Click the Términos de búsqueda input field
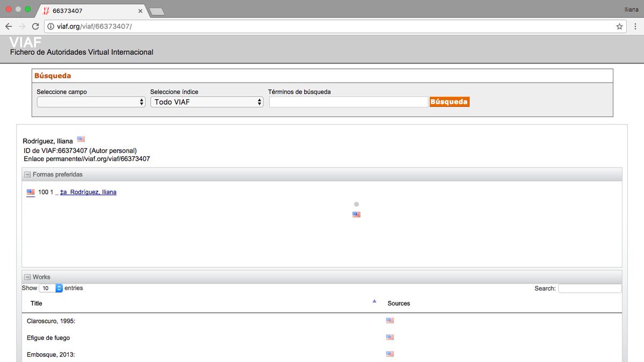The image size is (644, 362). tap(348, 102)
